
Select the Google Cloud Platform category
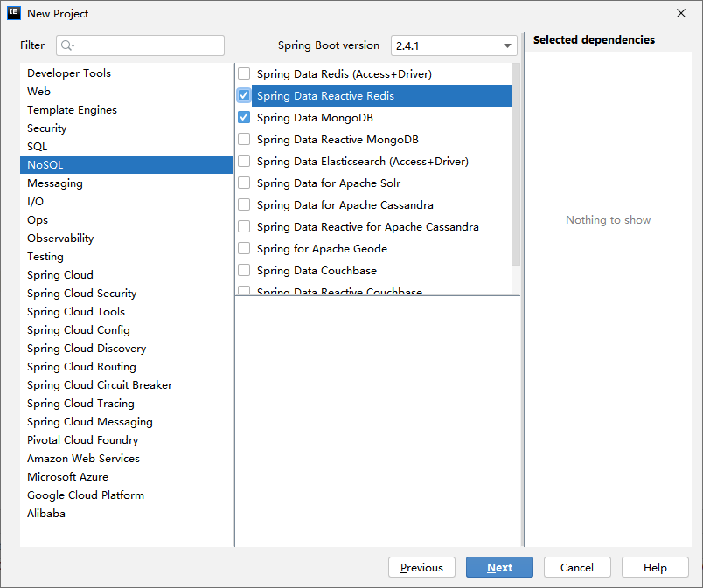(86, 495)
